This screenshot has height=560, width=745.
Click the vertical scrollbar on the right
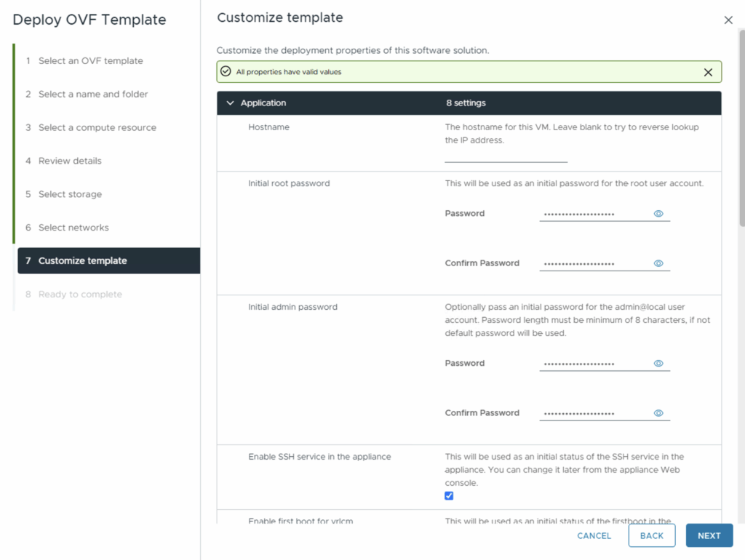[741, 131]
